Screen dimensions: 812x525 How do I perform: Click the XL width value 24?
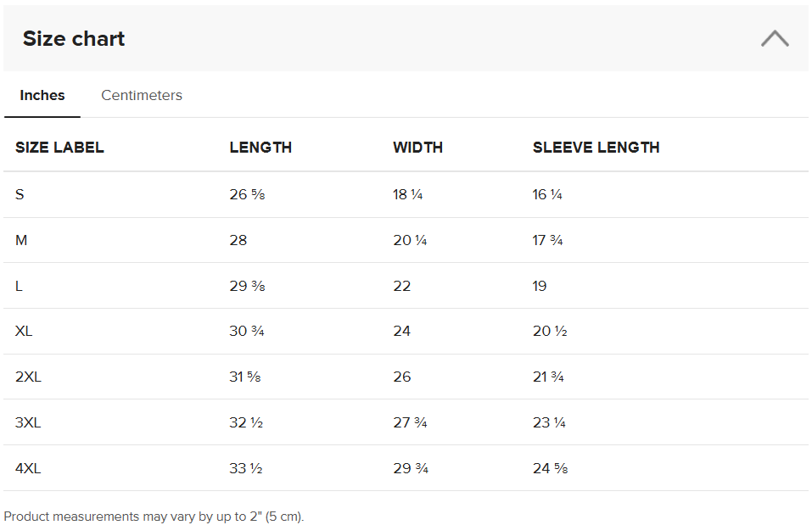click(401, 332)
